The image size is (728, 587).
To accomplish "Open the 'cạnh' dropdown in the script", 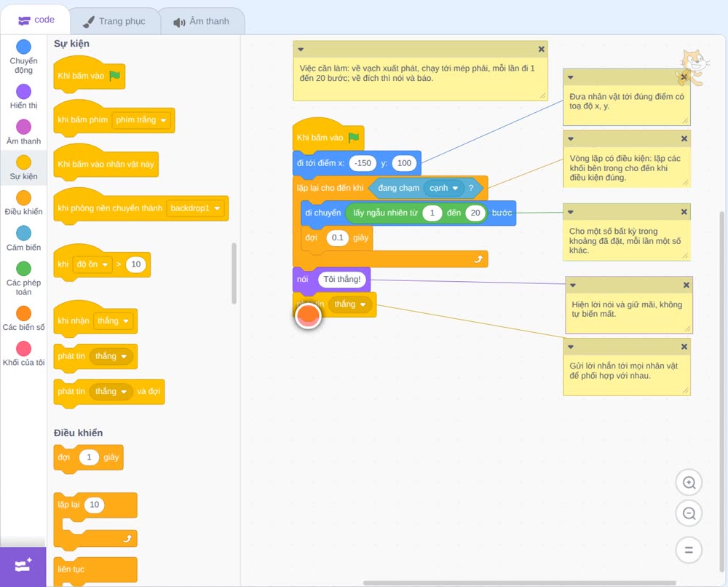I will pos(443,188).
